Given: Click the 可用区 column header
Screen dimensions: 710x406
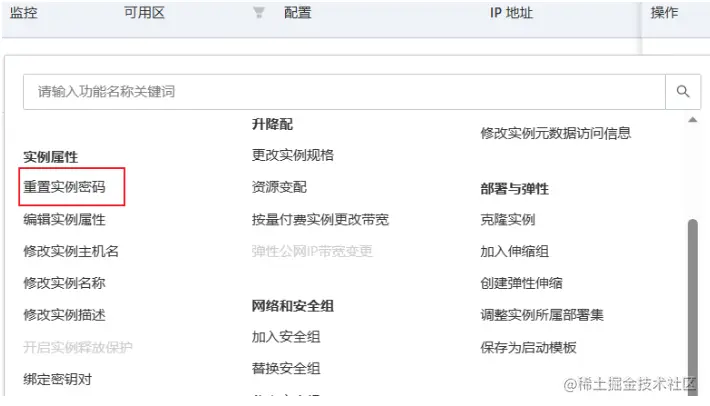Looking at the screenshot, I should 144,13.
